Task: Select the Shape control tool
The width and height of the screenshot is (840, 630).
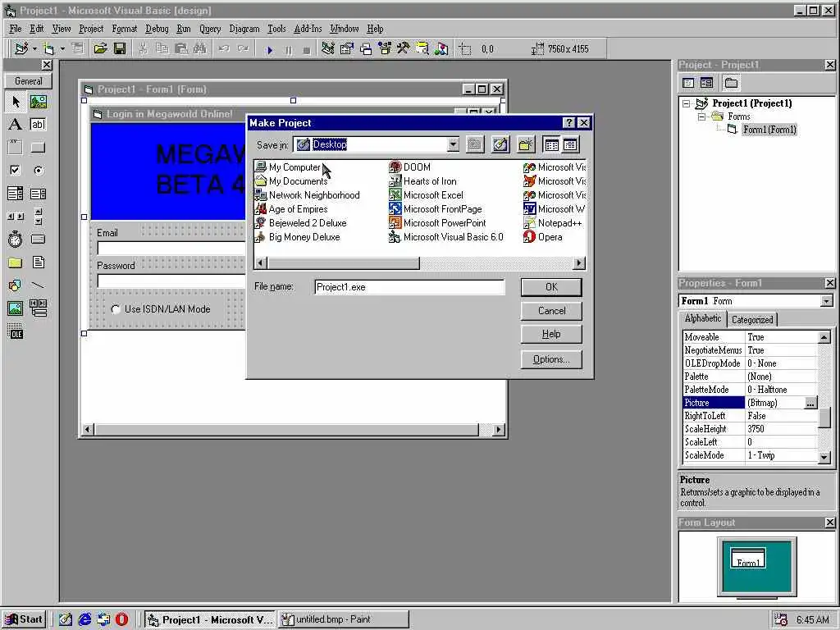Action: click(x=16, y=285)
